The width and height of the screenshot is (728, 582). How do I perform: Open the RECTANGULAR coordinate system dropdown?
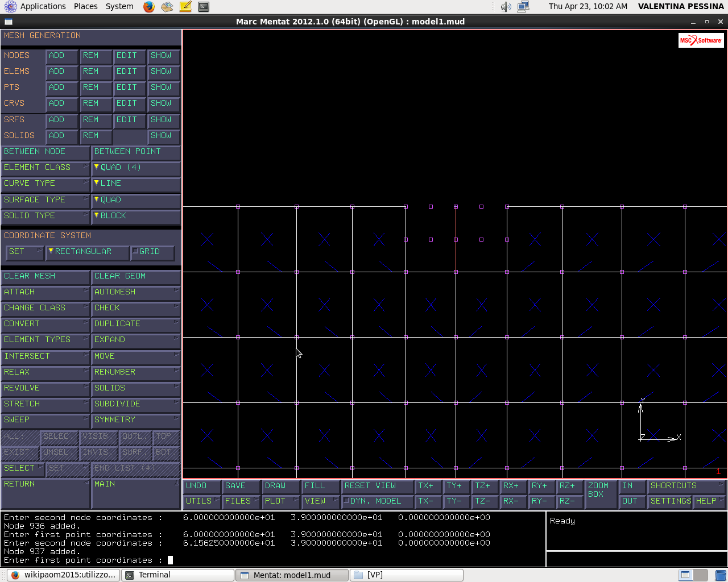coord(87,252)
